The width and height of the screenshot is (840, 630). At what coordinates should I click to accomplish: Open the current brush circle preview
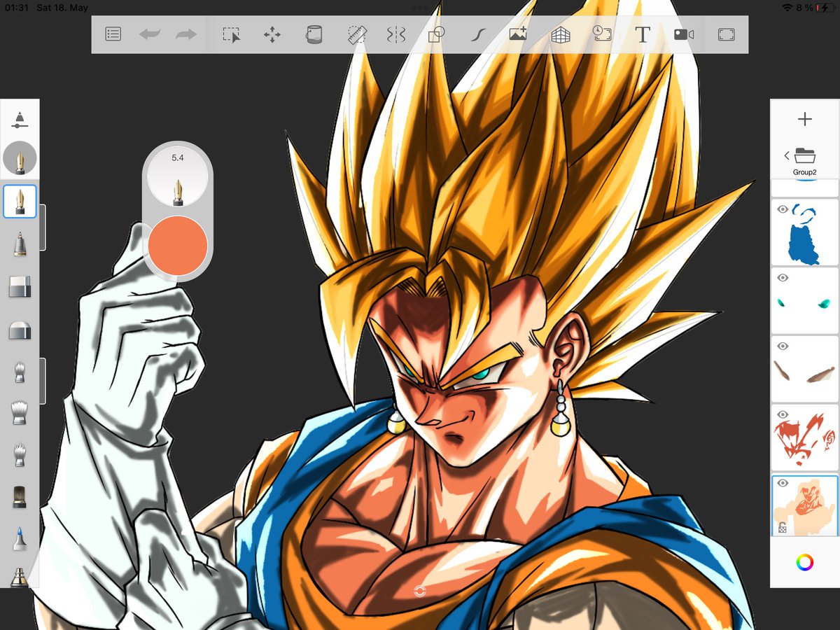20,159
